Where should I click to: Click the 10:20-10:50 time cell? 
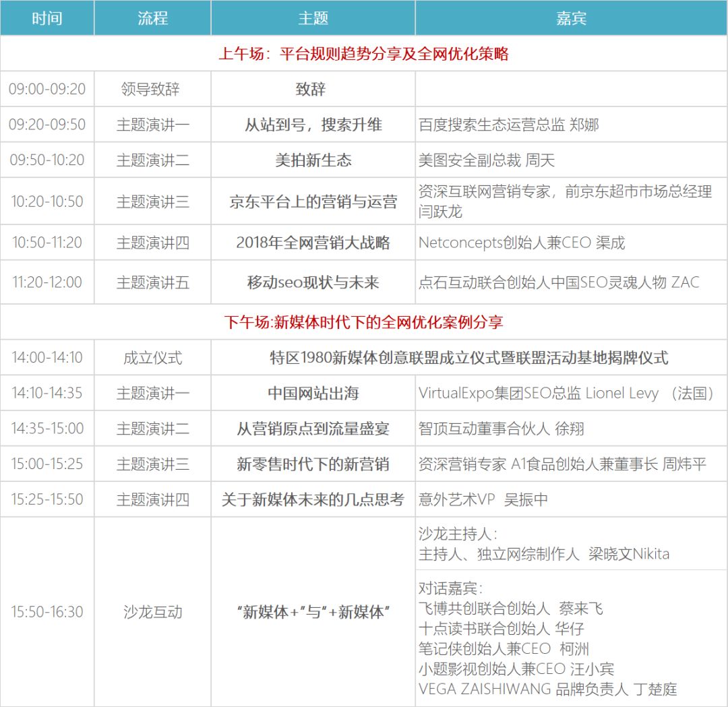tap(47, 201)
